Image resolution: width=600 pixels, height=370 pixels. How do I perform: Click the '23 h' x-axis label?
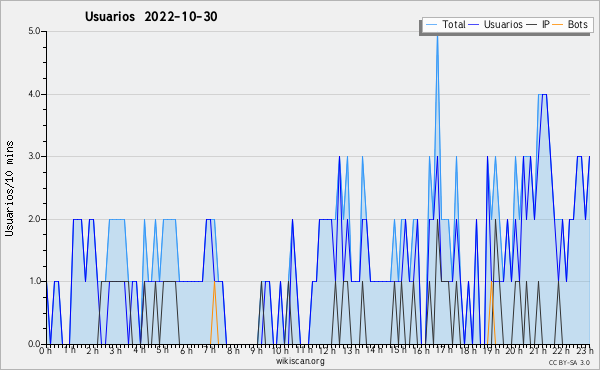(585, 351)
